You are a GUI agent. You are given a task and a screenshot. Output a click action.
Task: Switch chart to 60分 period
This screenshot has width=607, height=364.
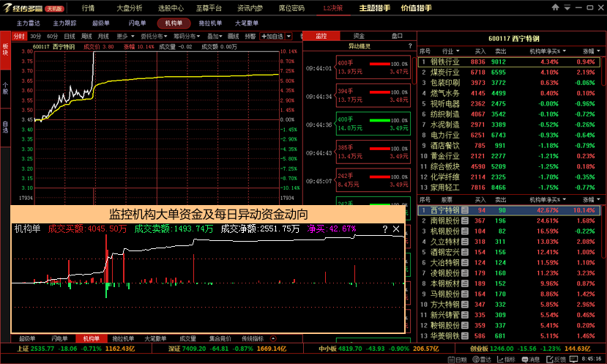[x=52, y=37]
